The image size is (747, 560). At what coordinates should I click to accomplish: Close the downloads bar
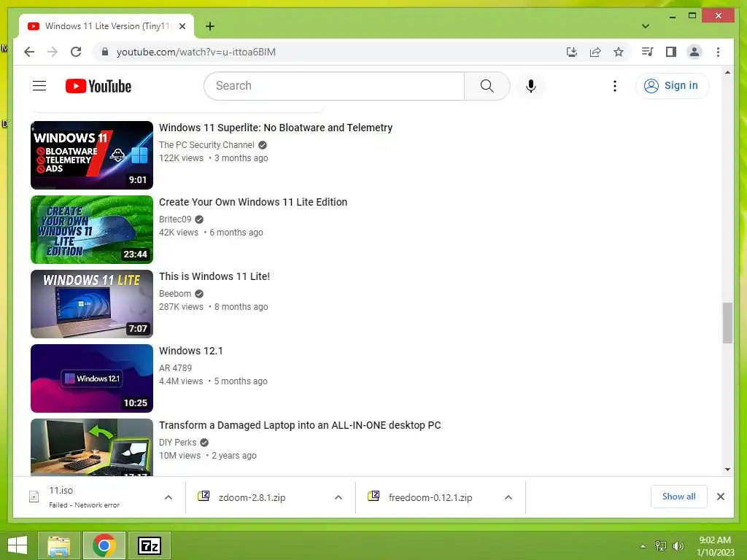[x=720, y=497]
